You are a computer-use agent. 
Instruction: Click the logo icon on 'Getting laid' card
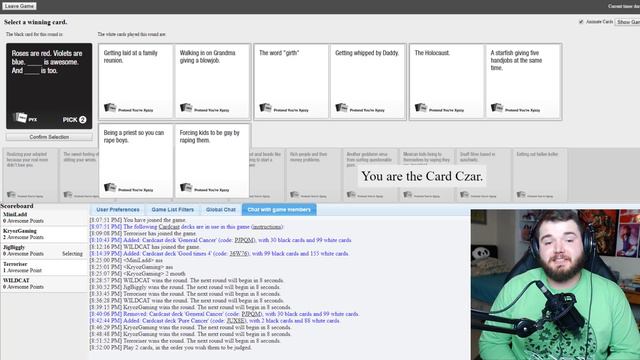(110, 108)
